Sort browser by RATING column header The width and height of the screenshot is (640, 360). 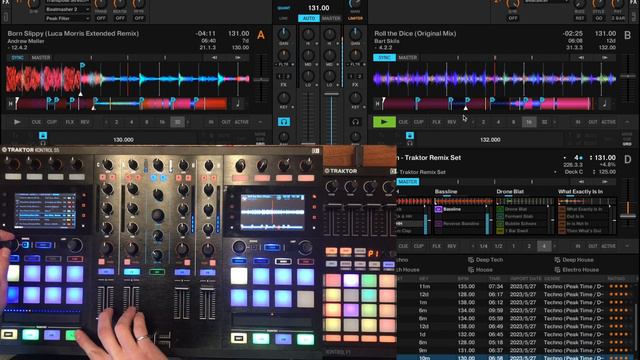click(x=616, y=278)
